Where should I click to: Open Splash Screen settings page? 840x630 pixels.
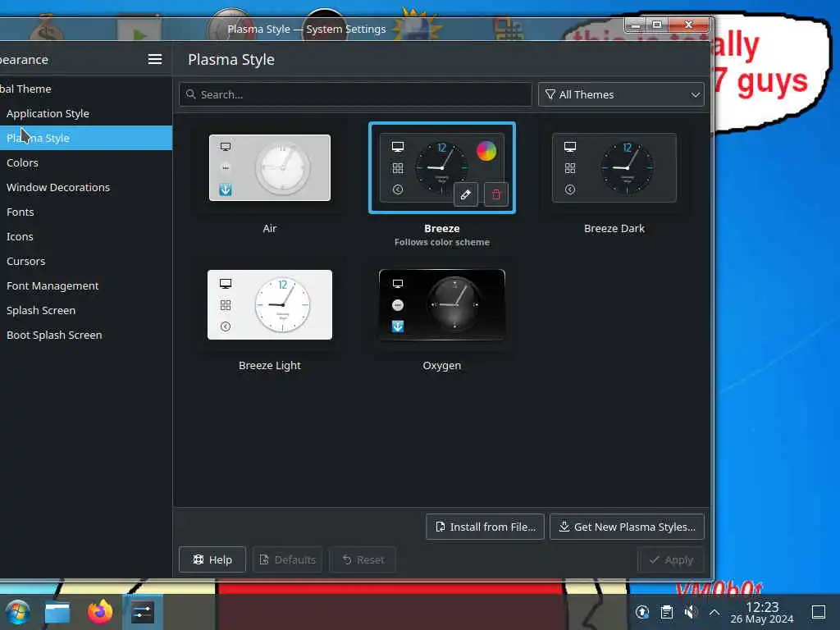tap(85, 311)
